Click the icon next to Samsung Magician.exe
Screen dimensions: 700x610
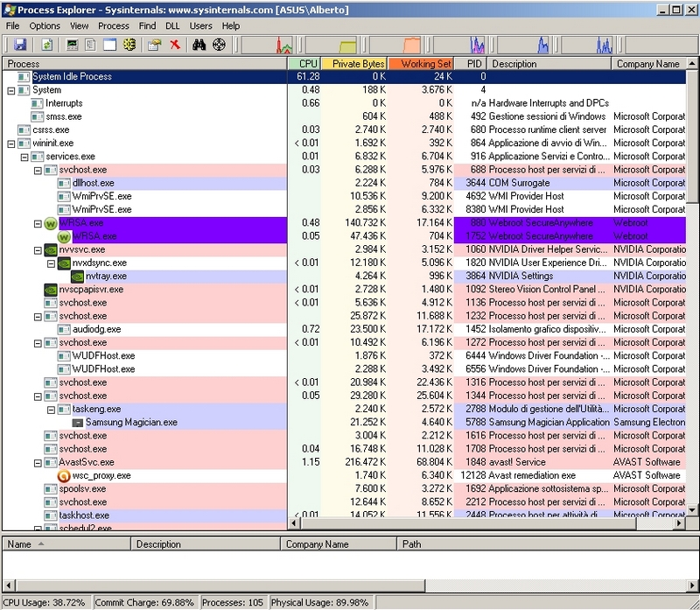(x=77, y=423)
